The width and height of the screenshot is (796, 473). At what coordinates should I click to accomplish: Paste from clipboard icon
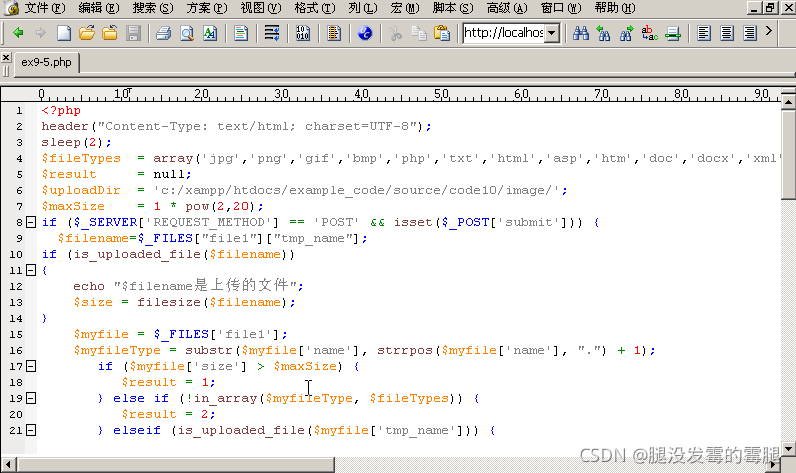[x=442, y=33]
